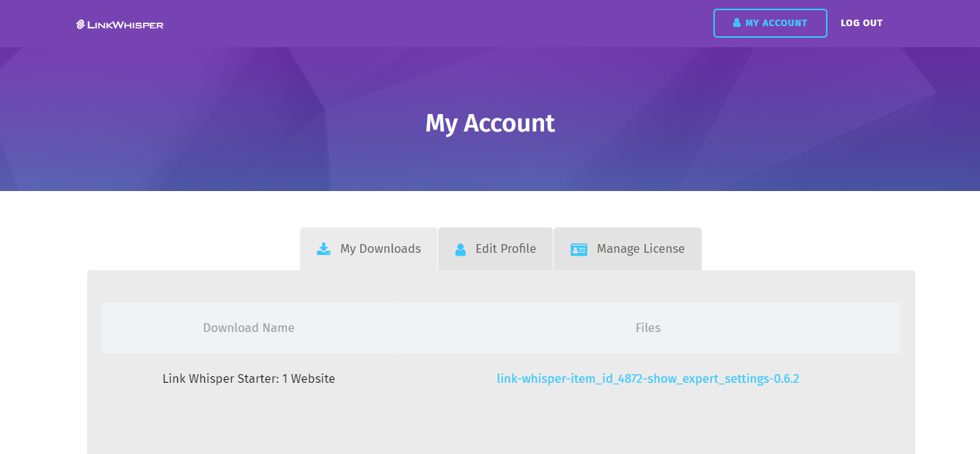This screenshot has height=454, width=980.
Task: Click the ID card icon on Manage License tab
Action: [x=579, y=249]
